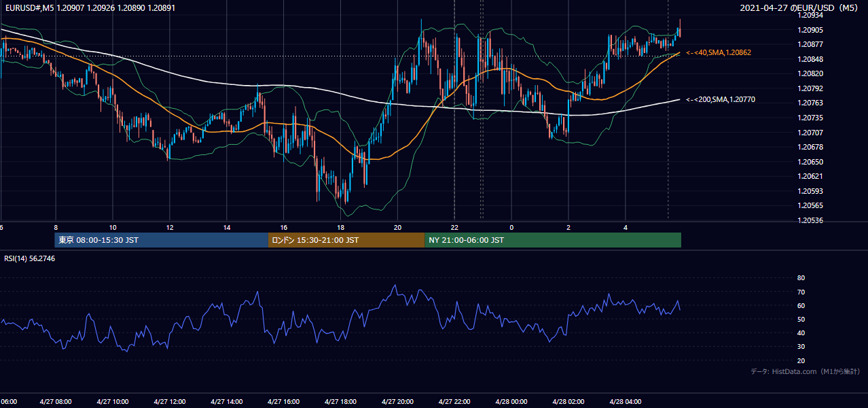Click the 70 level on the RSI scale

801,292
